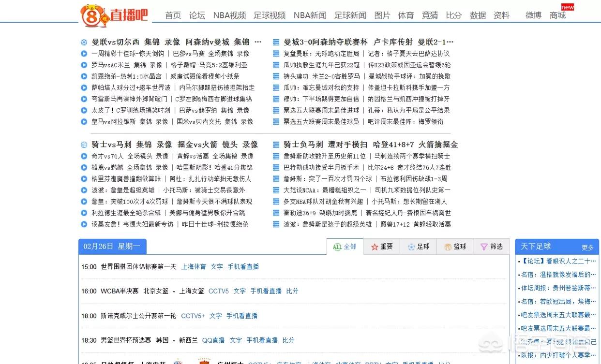Viewport: 601px width, 364px height.
Task: Open the 筛选 filter tab
Action: [x=491, y=247]
